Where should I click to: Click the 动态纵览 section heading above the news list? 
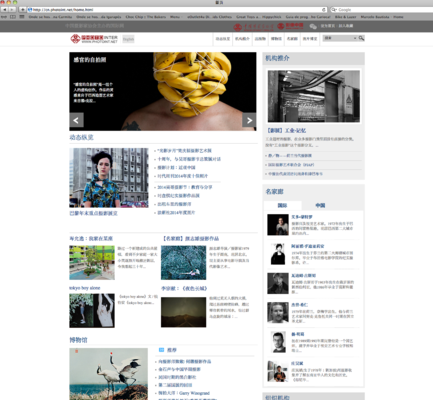81,137
